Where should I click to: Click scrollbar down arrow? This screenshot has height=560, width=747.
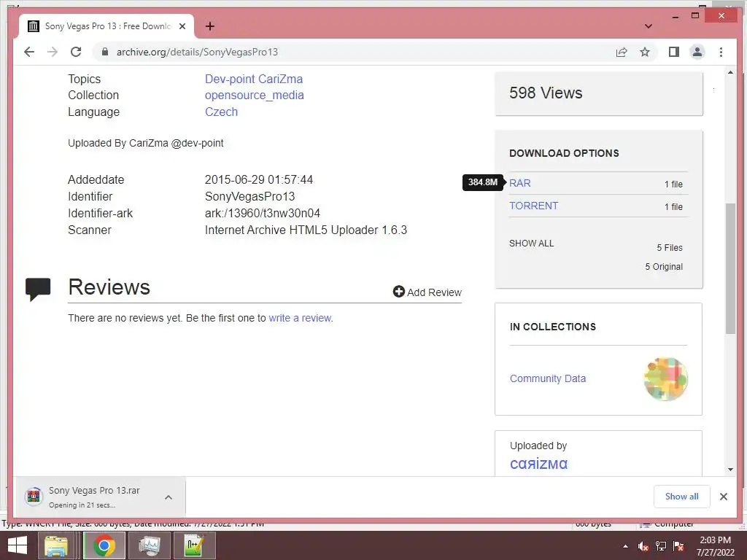[730, 470]
